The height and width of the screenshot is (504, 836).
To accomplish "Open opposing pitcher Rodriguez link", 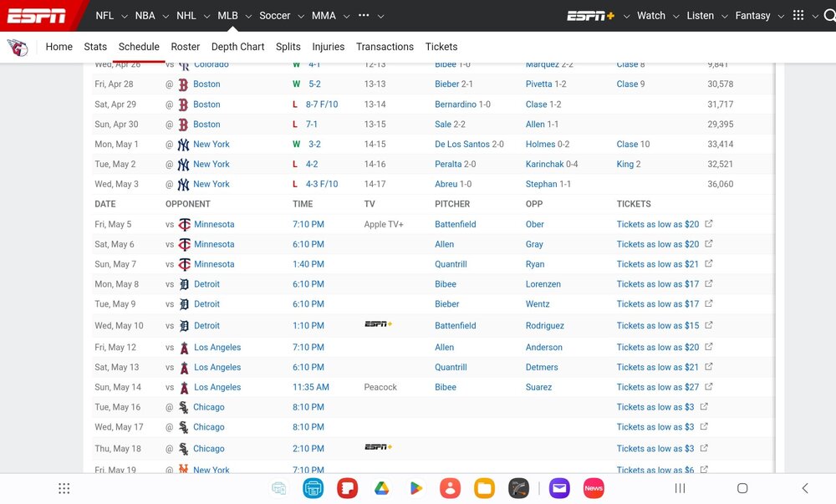I will click(545, 325).
